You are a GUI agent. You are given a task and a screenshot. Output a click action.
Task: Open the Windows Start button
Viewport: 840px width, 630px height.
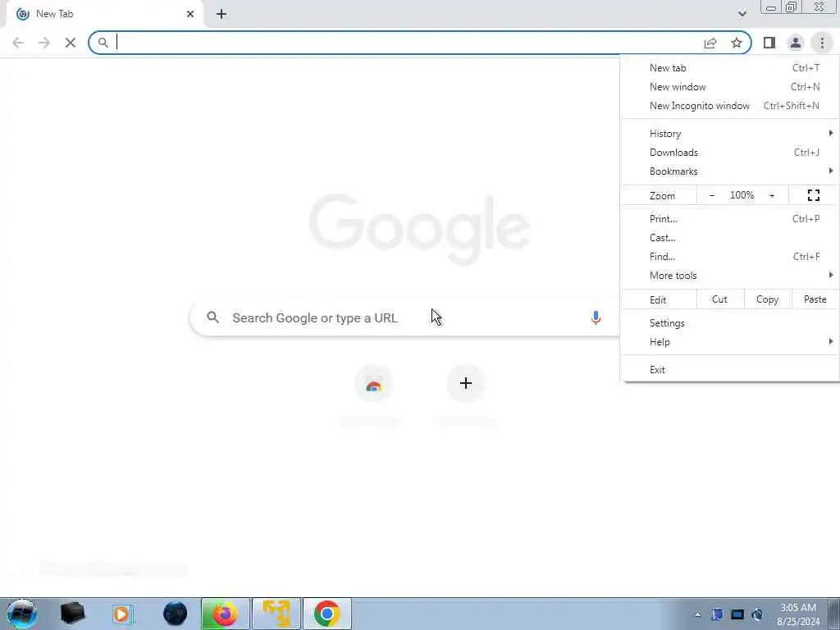point(21,614)
